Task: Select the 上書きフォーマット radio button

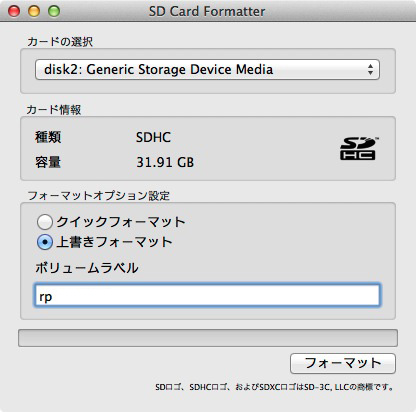Action: coord(45,242)
